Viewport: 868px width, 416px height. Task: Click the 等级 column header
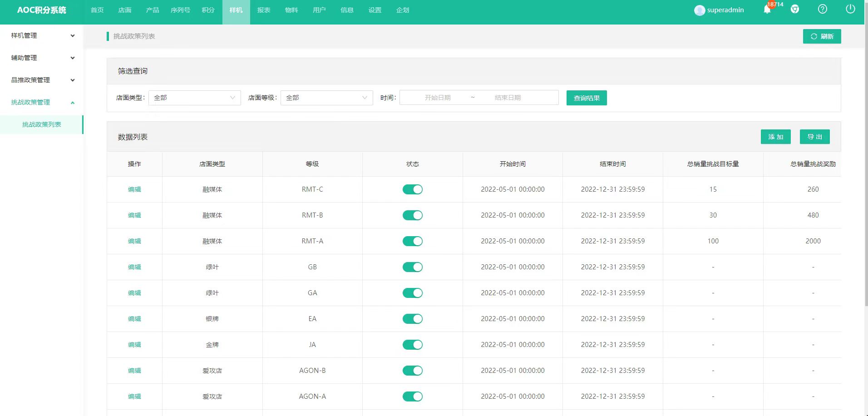tap(312, 164)
